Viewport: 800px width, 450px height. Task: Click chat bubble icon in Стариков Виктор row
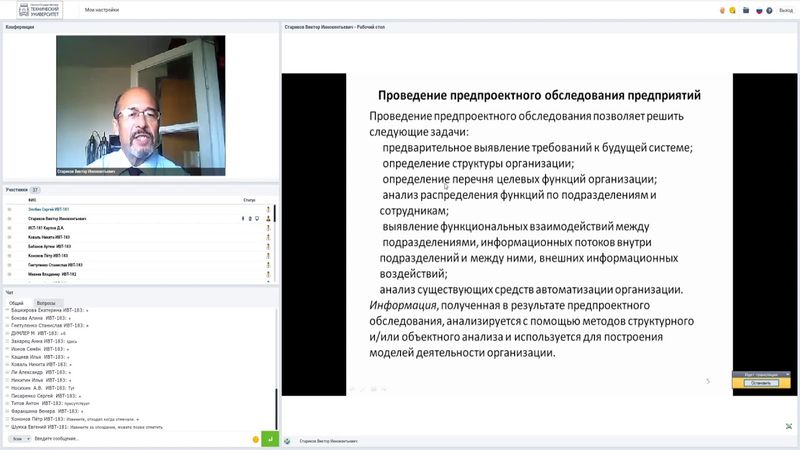coord(257,218)
